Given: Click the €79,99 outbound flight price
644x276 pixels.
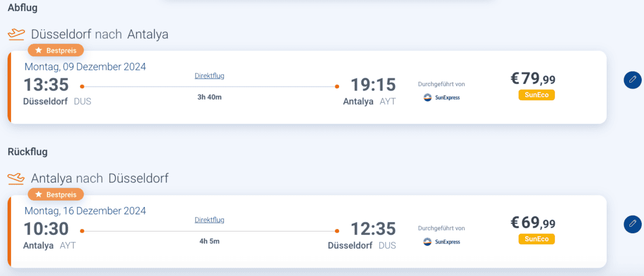Looking at the screenshot, I should point(533,79).
